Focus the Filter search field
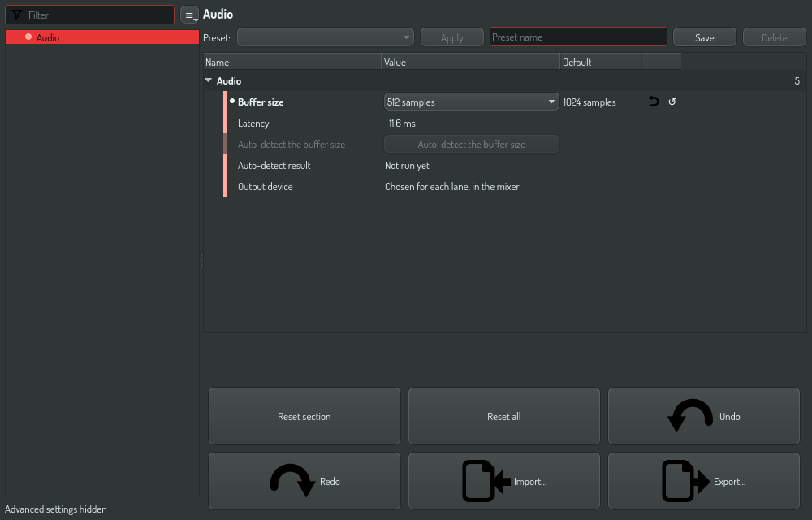The image size is (812, 520). click(x=89, y=15)
